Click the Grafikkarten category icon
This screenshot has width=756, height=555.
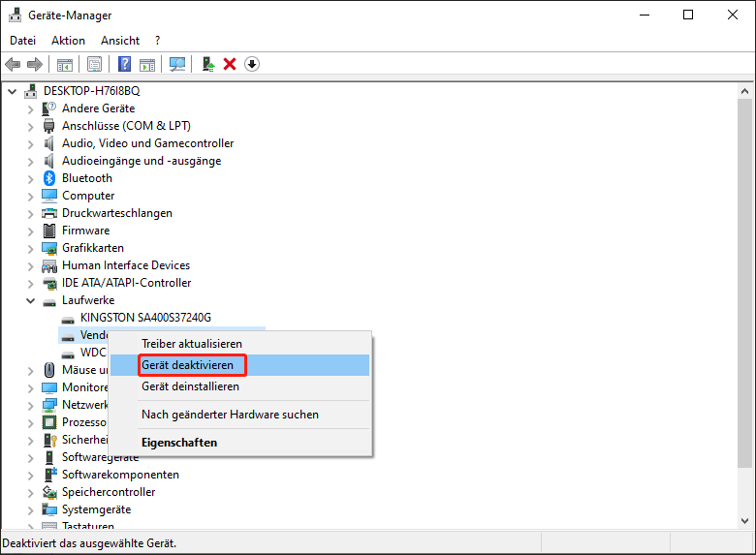click(49, 248)
